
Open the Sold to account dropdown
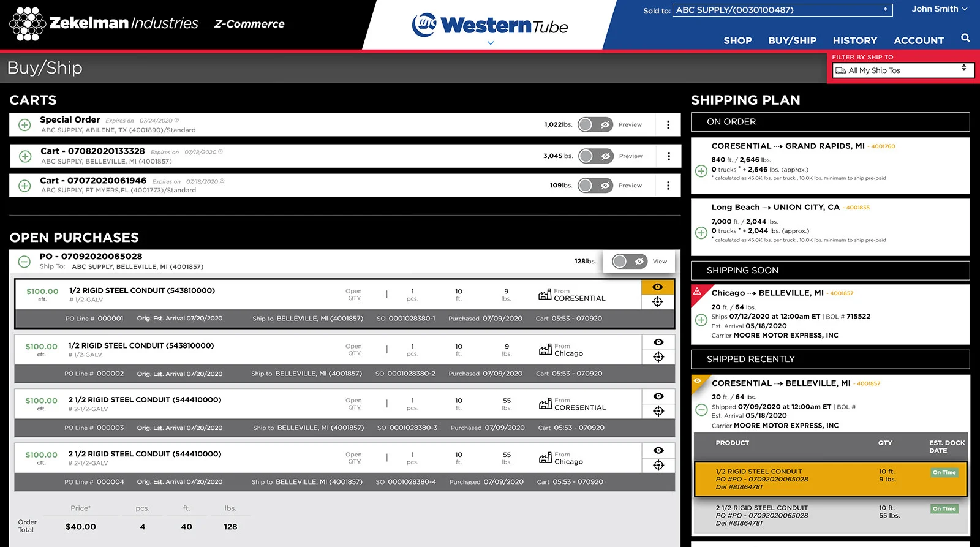click(x=782, y=10)
